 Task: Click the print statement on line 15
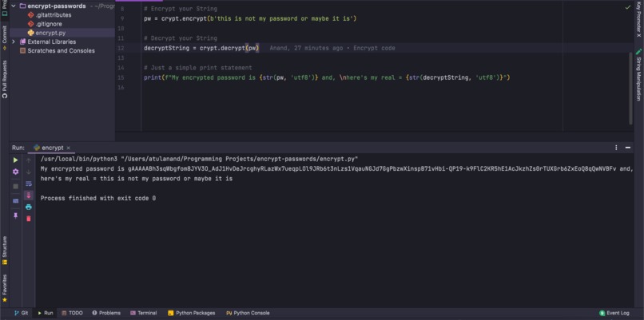[327, 77]
